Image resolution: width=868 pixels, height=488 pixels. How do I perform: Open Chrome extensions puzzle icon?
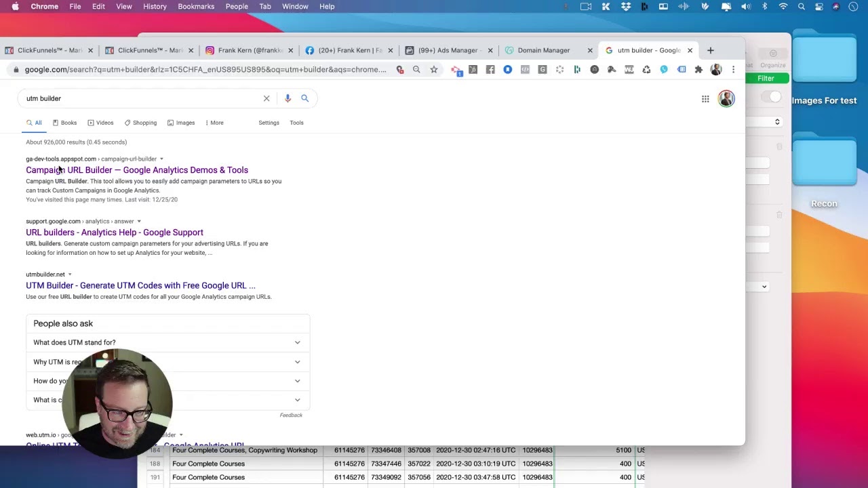[x=698, y=70]
